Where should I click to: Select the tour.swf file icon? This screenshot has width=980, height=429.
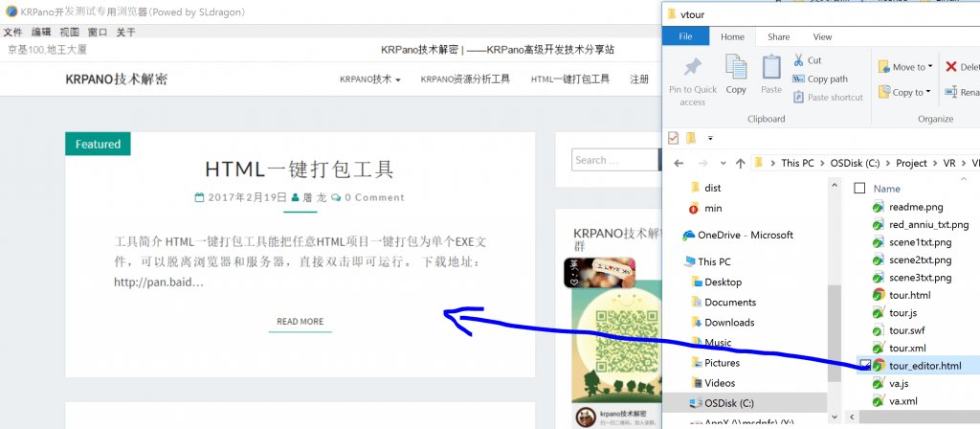pyautogui.click(x=879, y=330)
